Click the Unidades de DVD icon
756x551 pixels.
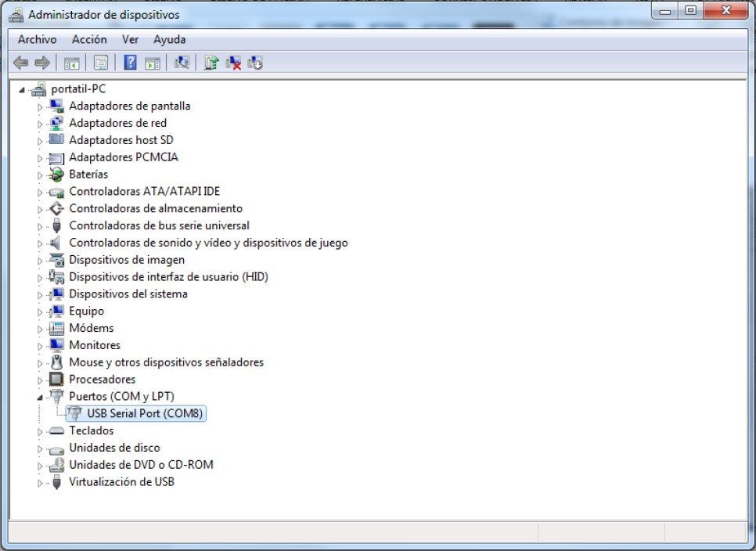pyautogui.click(x=56, y=465)
